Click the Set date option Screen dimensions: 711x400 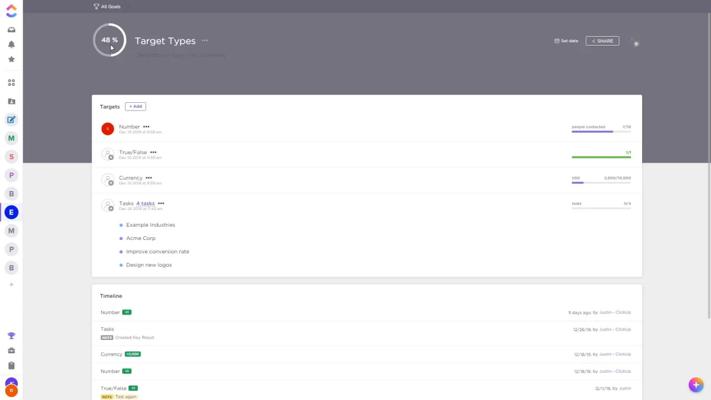coord(566,41)
